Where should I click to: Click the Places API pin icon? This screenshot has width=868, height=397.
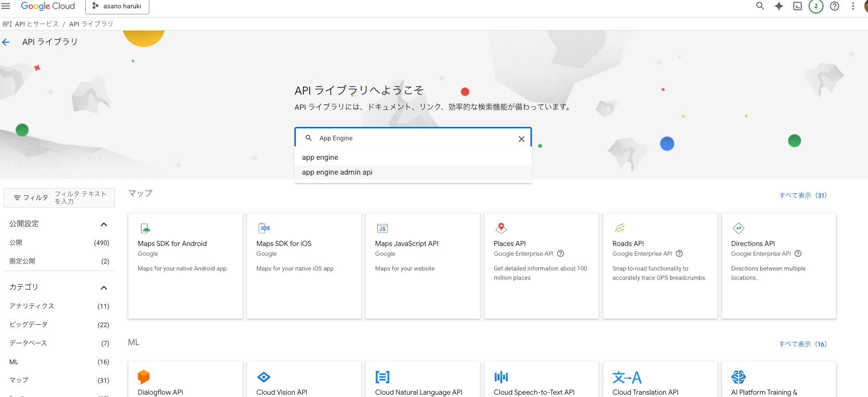point(501,228)
